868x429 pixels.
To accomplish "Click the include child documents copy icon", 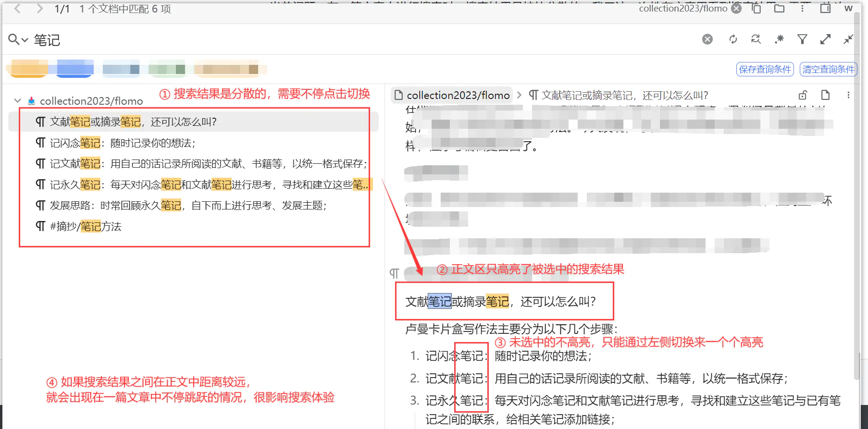I will [x=756, y=9].
